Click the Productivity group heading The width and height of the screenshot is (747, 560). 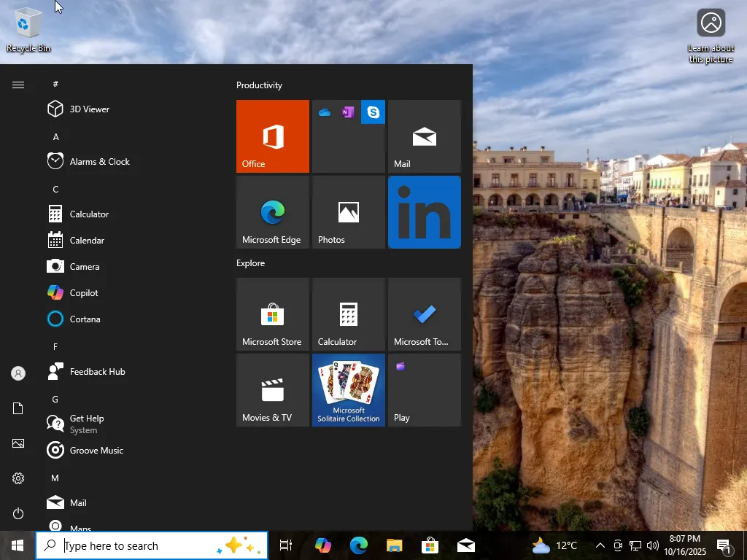click(259, 85)
